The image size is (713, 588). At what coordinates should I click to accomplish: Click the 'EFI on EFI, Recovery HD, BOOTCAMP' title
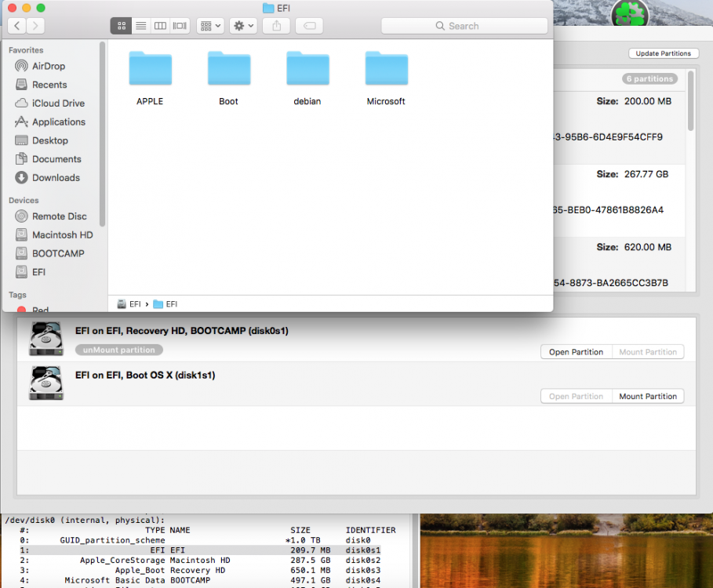(x=181, y=331)
